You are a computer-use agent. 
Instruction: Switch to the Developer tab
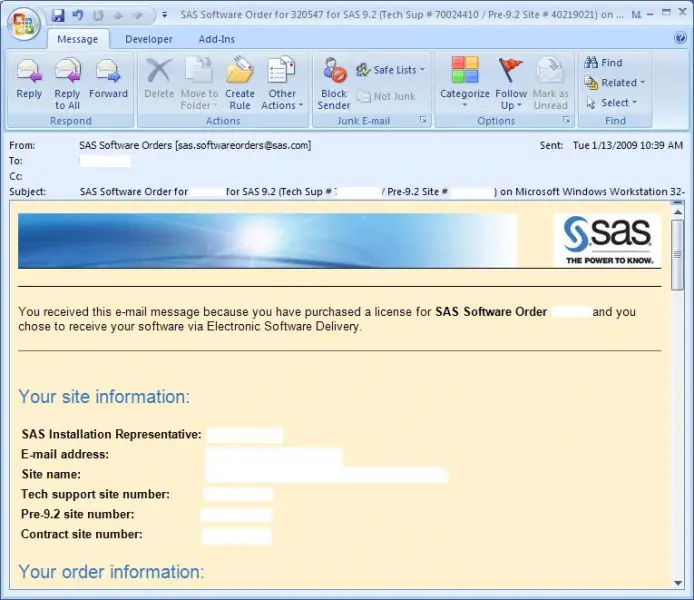(149, 39)
